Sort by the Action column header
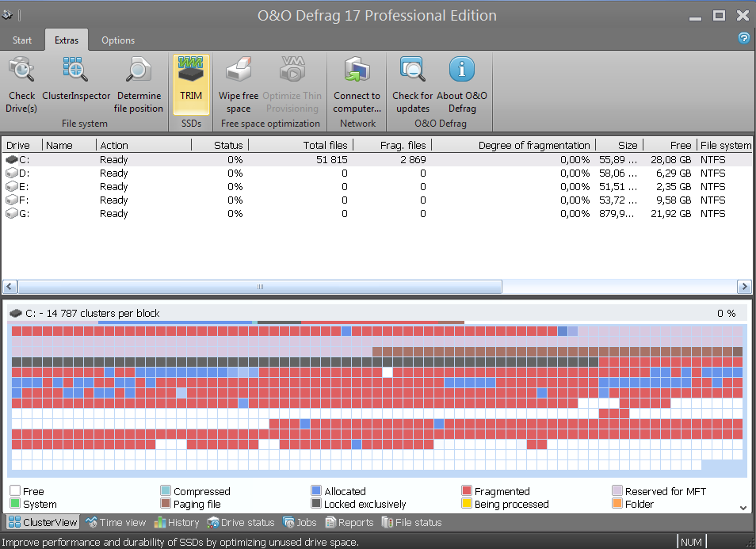The image size is (756, 549). [144, 145]
